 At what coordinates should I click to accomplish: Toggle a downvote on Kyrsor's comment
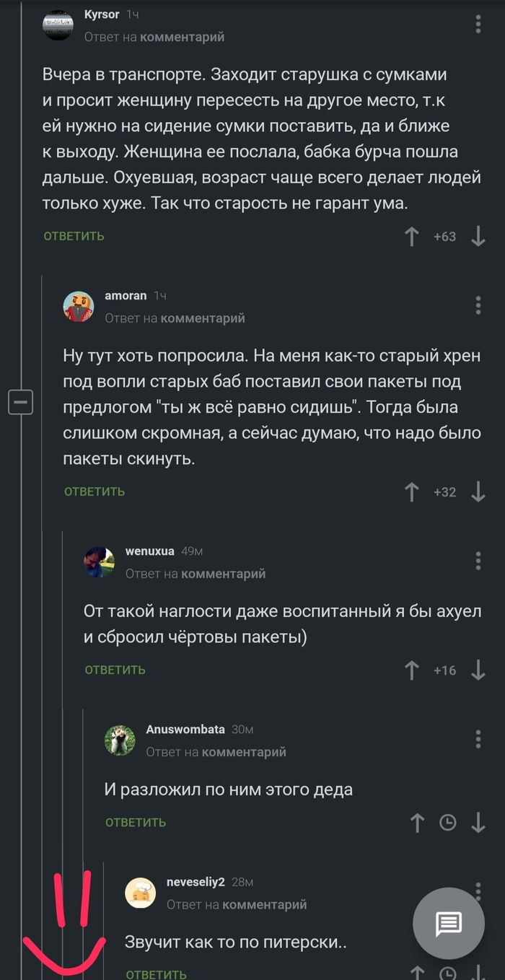coord(478,236)
